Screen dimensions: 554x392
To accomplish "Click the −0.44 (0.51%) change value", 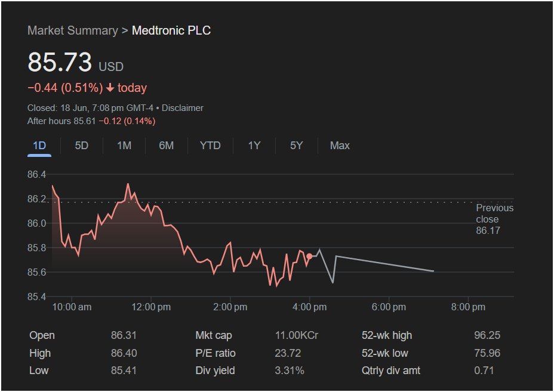I will tap(65, 88).
